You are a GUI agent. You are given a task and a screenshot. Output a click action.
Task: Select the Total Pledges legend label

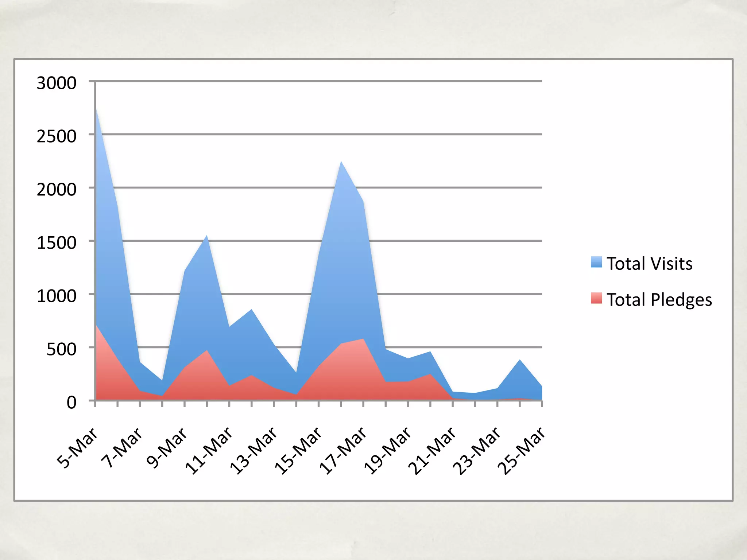[659, 300]
